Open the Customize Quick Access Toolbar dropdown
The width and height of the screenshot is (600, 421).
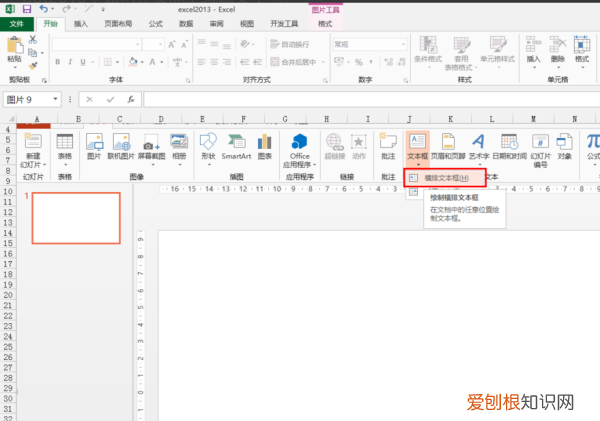click(103, 9)
